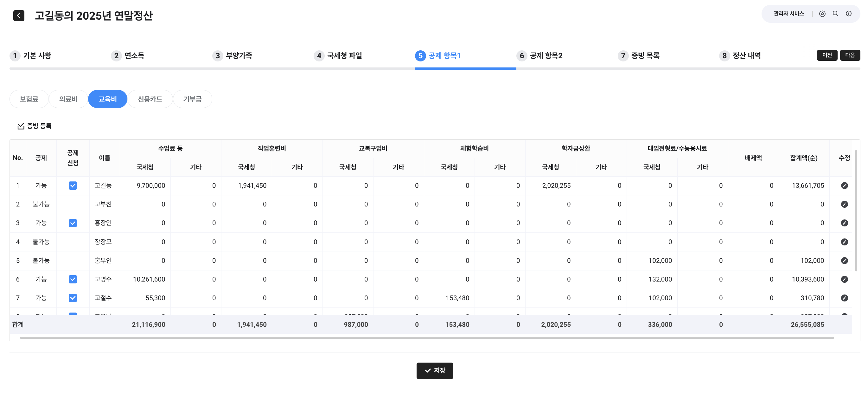Toggle the 공제 신청 checkbox for 고영수
Screen dimensions: 868x399
pos(73,279)
